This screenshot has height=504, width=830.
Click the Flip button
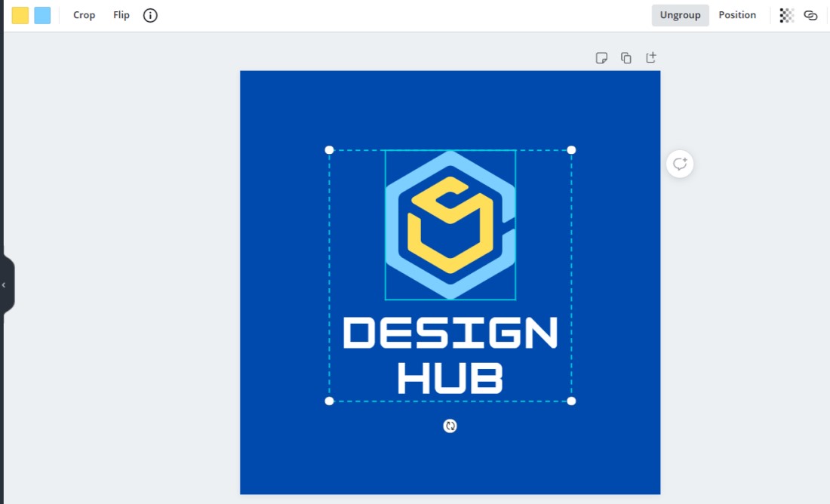pyautogui.click(x=121, y=15)
